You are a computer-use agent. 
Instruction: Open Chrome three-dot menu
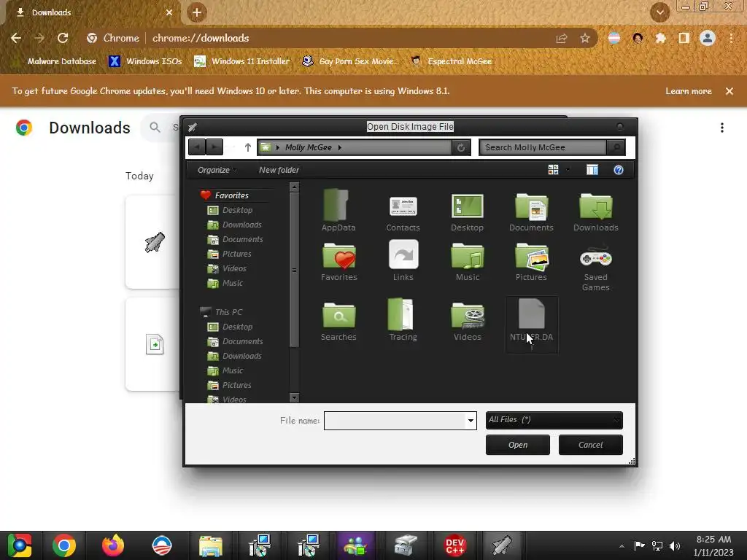click(731, 38)
